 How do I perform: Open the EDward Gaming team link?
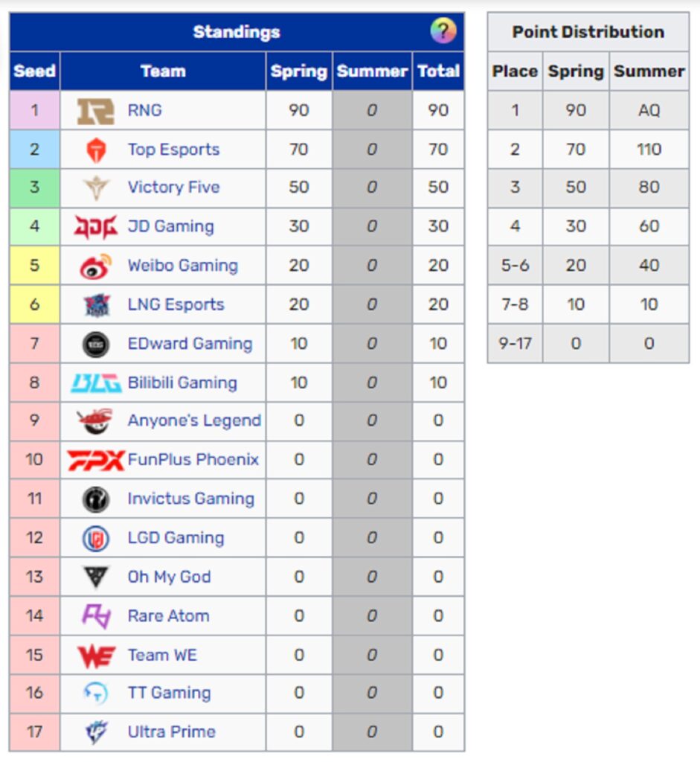point(190,344)
